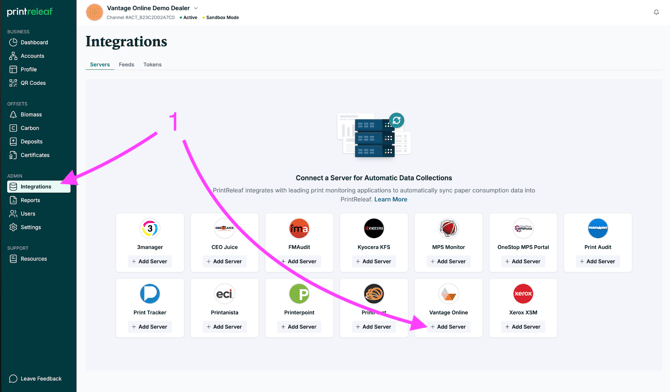This screenshot has width=670, height=392.
Task: Select Integrations in the Admin section
Action: 38,187
